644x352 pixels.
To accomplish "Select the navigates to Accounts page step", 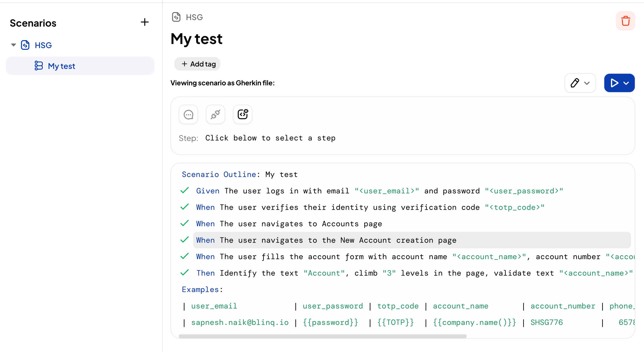I will (289, 224).
